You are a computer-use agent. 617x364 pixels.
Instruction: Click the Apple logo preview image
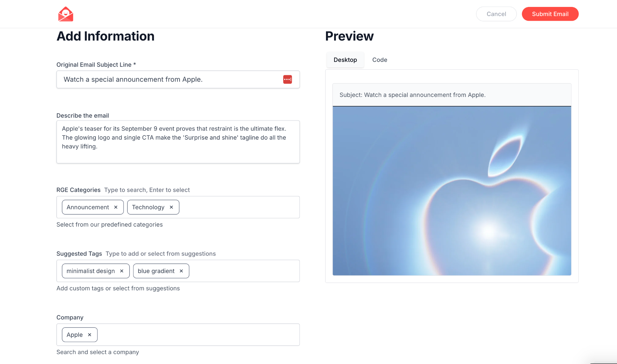[452, 191]
